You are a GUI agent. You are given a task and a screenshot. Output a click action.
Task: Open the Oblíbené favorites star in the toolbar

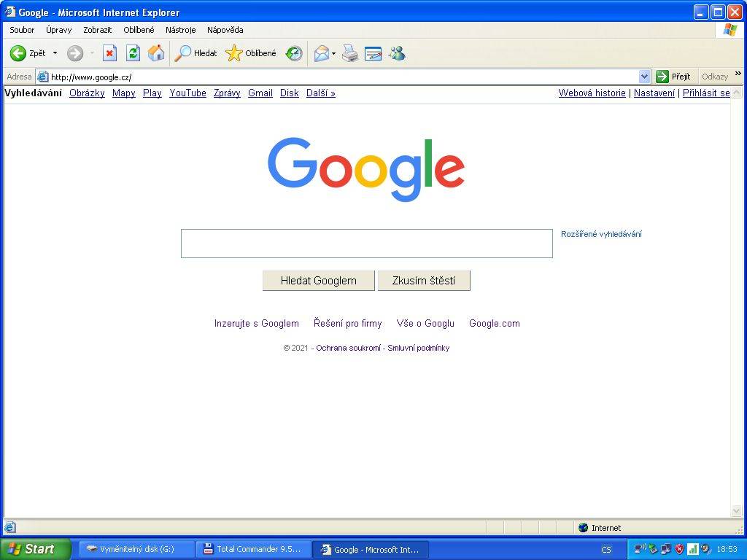click(251, 53)
